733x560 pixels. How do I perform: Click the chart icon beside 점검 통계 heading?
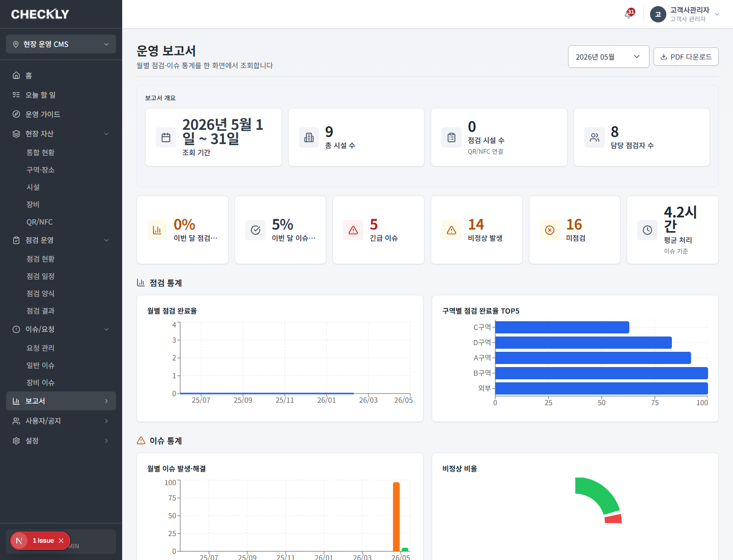(141, 283)
